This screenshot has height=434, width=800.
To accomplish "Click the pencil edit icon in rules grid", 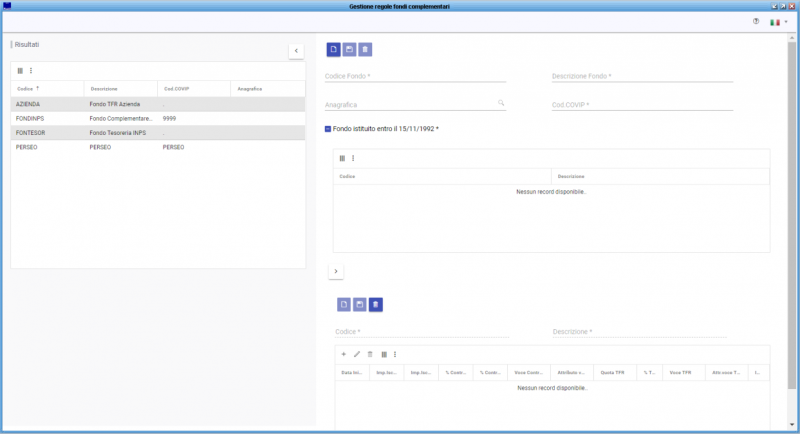I will pos(357,354).
